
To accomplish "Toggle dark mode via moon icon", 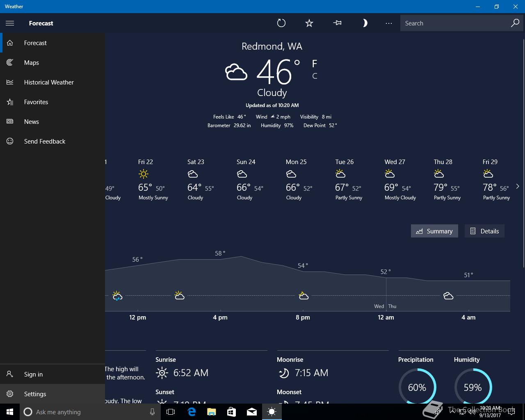I will 365,23.
